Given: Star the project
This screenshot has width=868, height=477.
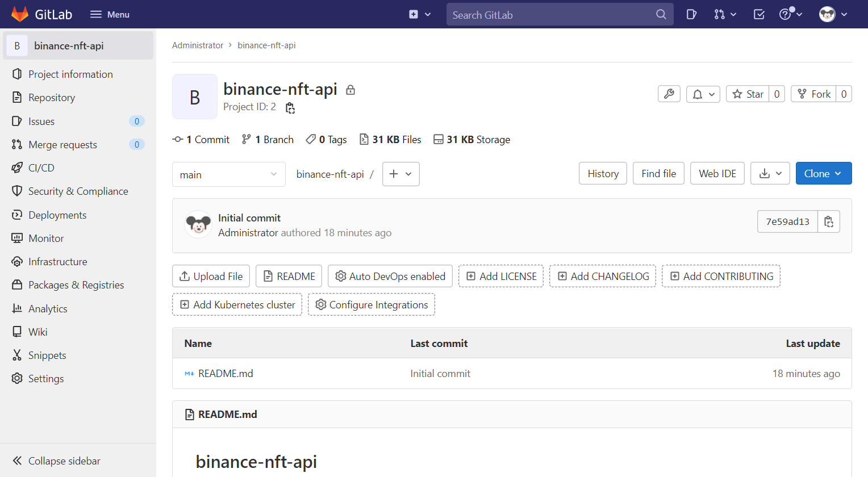Looking at the screenshot, I should (748, 94).
